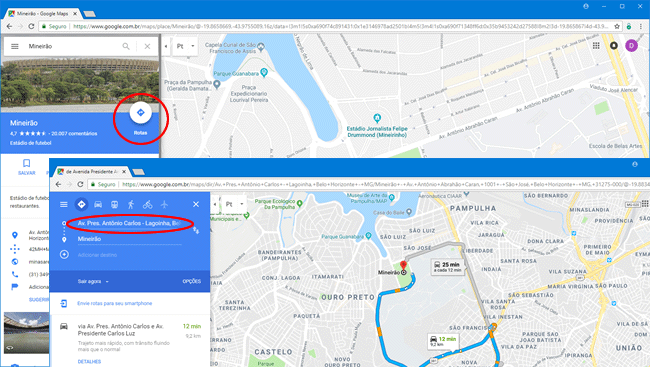Viewport: 650px width, 367px height.
Task: Click SALVAR bookmark to save place
Action: pos(27,167)
